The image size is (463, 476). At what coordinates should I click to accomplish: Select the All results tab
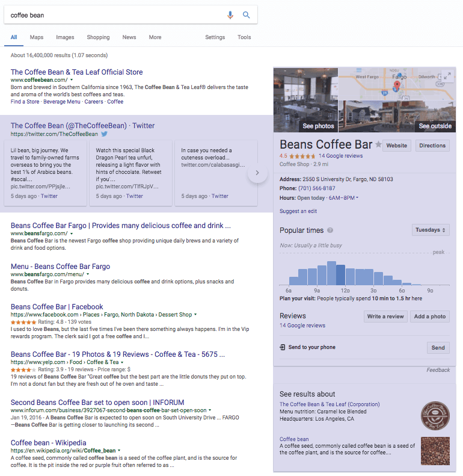[x=14, y=37]
